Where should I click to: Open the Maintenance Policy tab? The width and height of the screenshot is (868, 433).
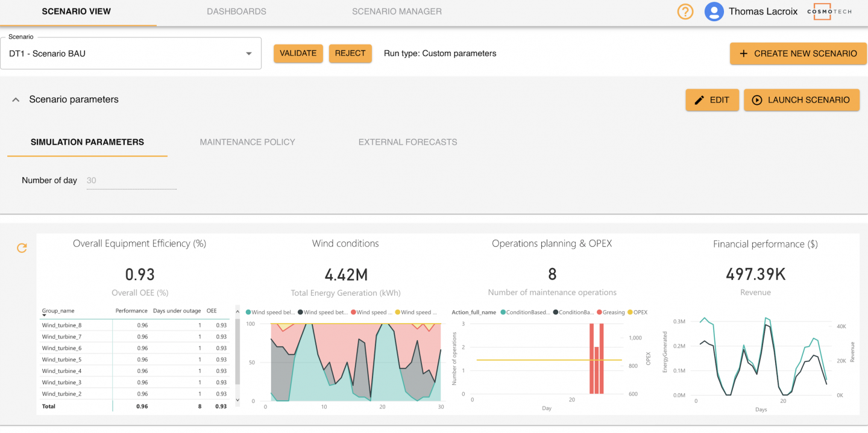click(248, 142)
